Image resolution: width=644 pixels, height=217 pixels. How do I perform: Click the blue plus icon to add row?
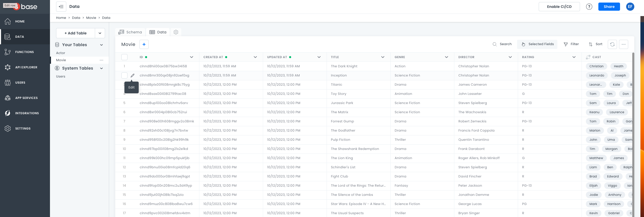click(144, 44)
